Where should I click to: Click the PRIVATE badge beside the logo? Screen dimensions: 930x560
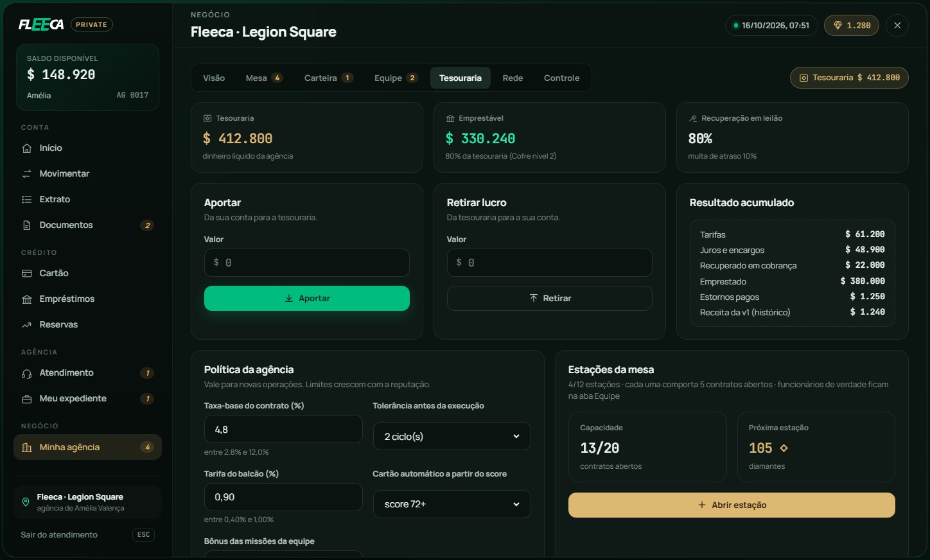[x=91, y=24]
